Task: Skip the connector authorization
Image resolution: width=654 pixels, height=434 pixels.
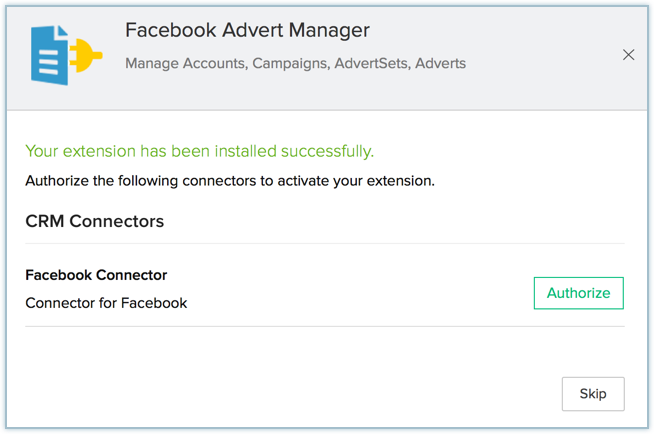Action: click(593, 394)
